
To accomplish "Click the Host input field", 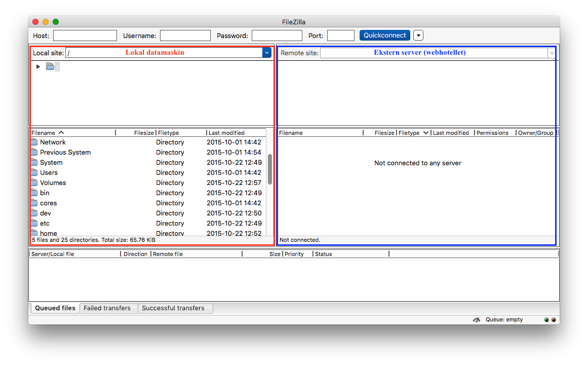I will (x=85, y=35).
